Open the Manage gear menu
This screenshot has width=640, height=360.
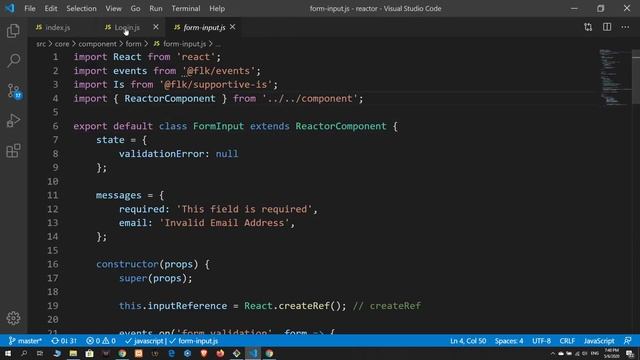13,318
